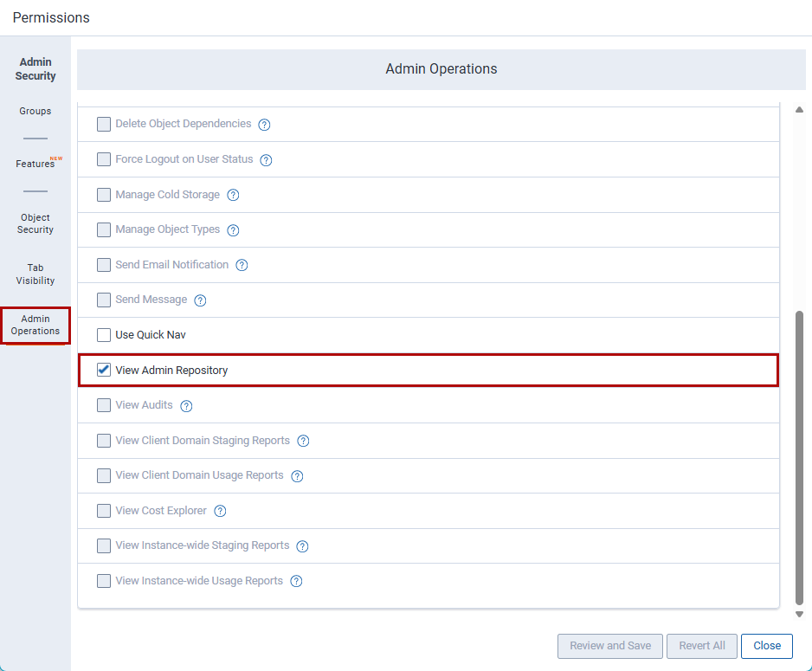812x671 pixels.
Task: Click the Admin Security heading
Action: point(35,69)
